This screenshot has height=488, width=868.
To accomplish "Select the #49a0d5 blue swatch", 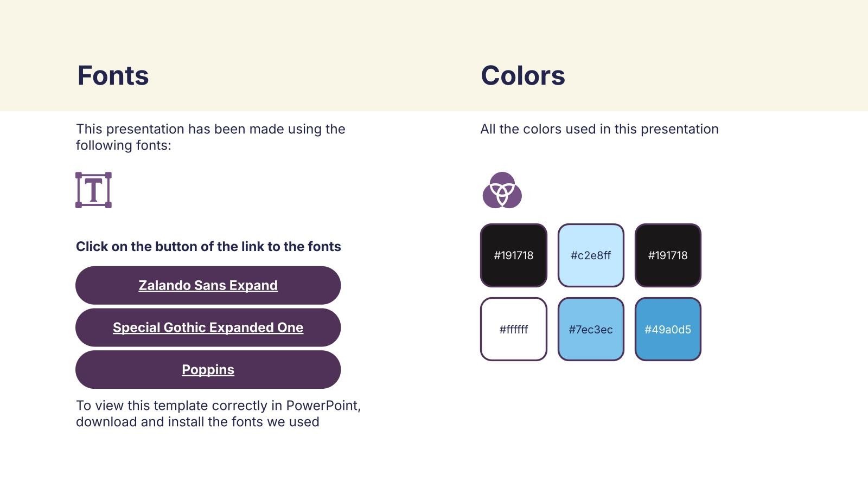I will [668, 329].
